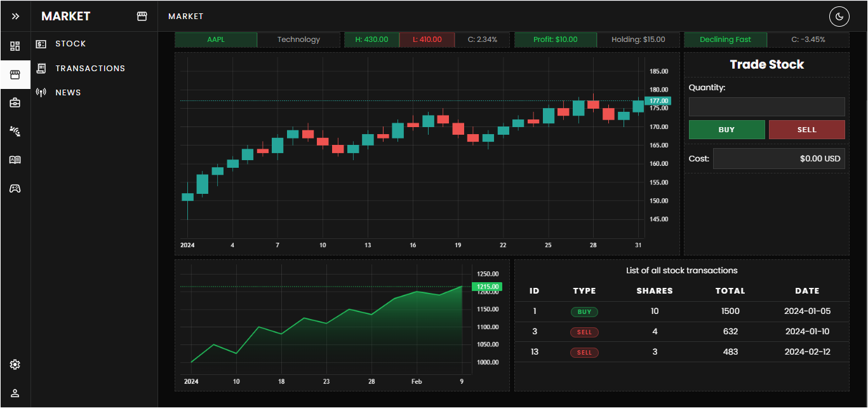Click the 177.00 price marker on the chart
868x408 pixels.
(657, 100)
